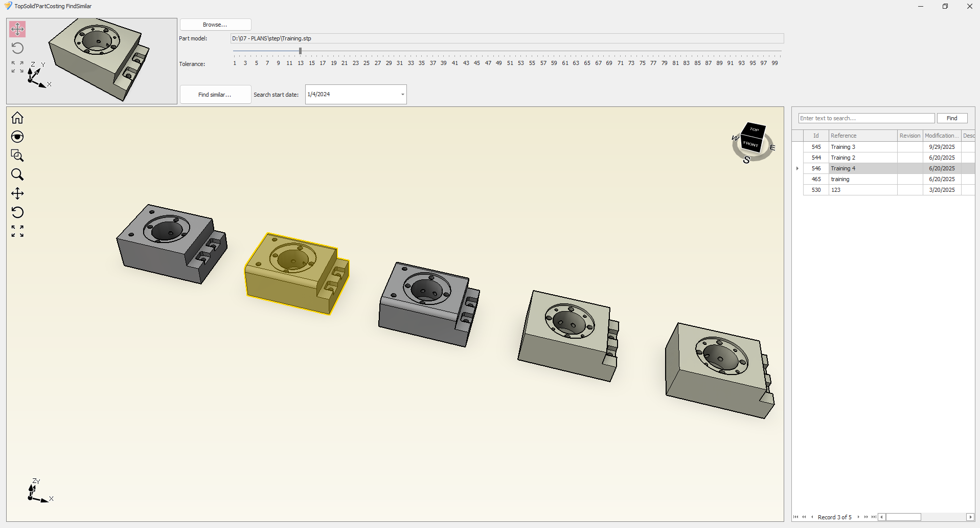Click the rotate tool in main viewport
Screen dimensions: 980x528
[x=17, y=212]
